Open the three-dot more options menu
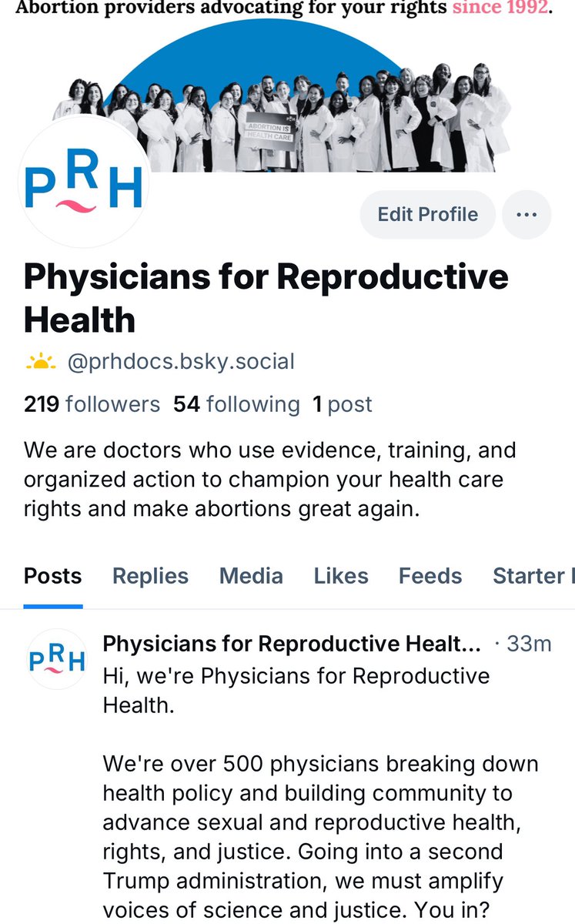Image resolution: width=575 pixels, height=924 pixels. pos(527,215)
